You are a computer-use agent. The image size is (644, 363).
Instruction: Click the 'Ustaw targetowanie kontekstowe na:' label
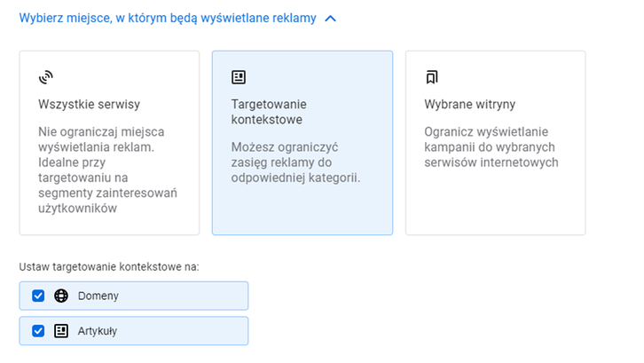point(110,265)
